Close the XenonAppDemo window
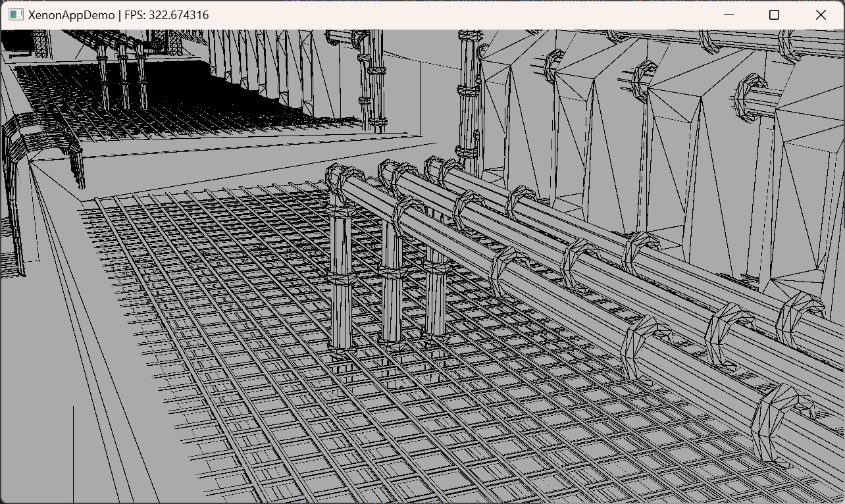Screen dimensions: 845x504 point(821,14)
